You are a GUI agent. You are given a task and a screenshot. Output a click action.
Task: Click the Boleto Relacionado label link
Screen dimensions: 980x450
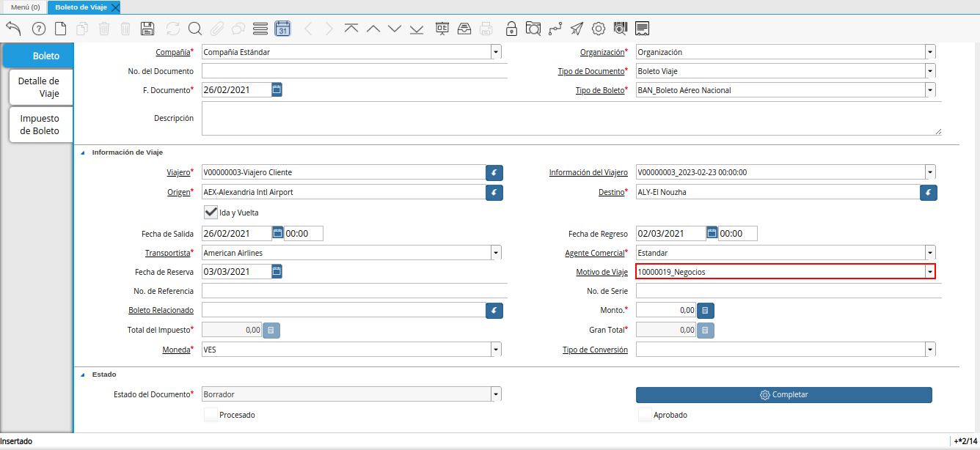tap(161, 310)
